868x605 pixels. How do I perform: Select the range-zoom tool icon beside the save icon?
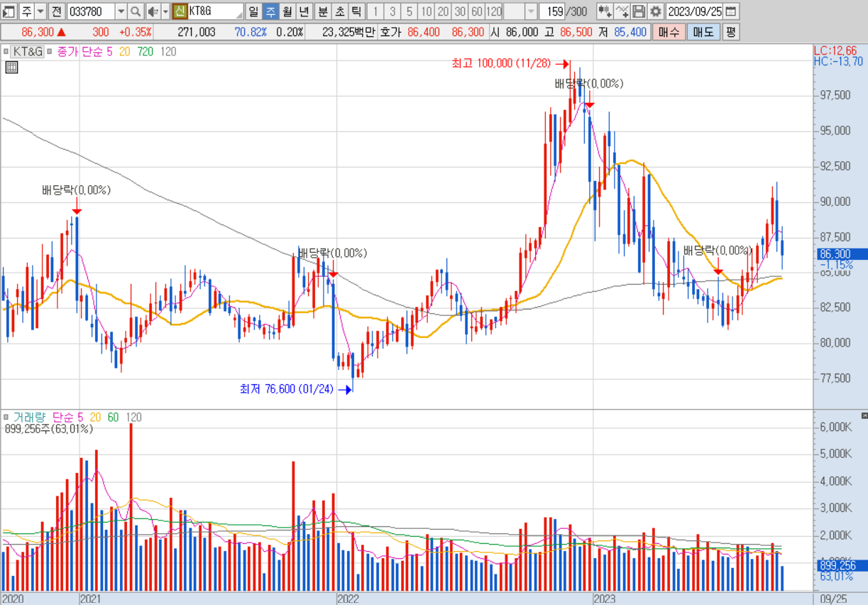pyautogui.click(x=623, y=11)
